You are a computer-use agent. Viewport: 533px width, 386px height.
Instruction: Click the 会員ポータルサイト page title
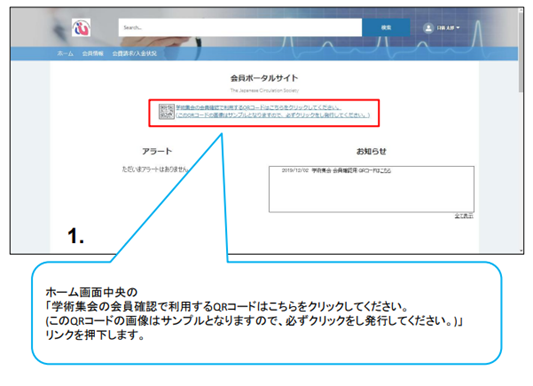click(264, 78)
